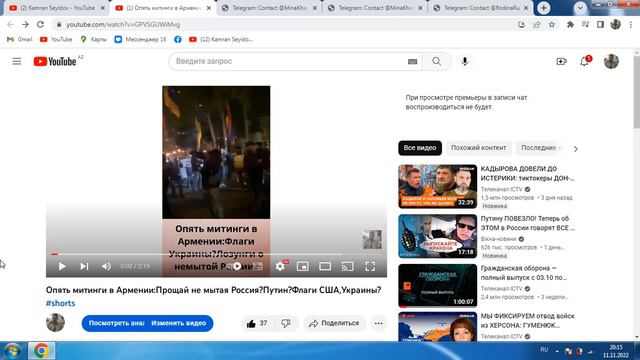
Task: Switch to the second Telegram Contact tab
Action: [375, 8]
